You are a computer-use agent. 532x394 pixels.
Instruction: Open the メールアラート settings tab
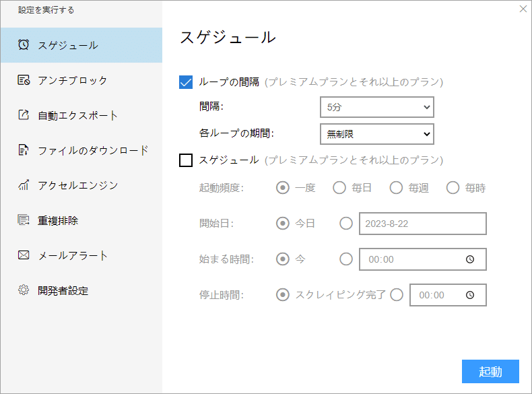[72, 255]
